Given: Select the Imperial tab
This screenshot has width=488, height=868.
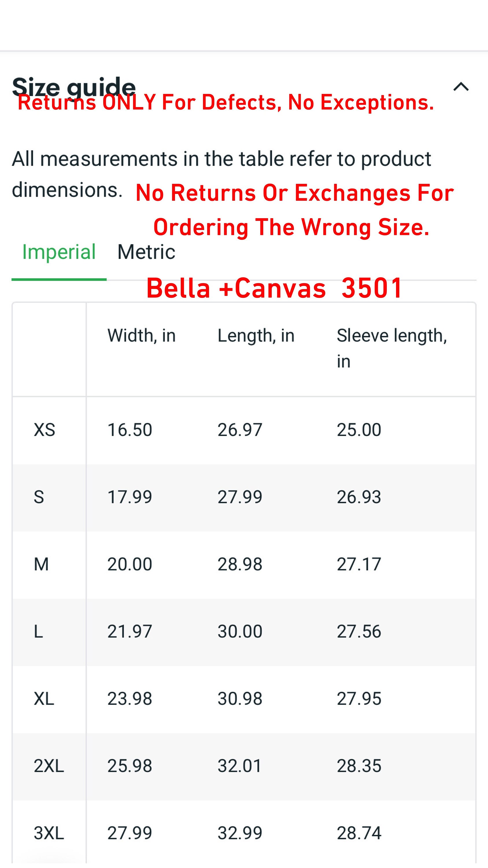Looking at the screenshot, I should 59,252.
